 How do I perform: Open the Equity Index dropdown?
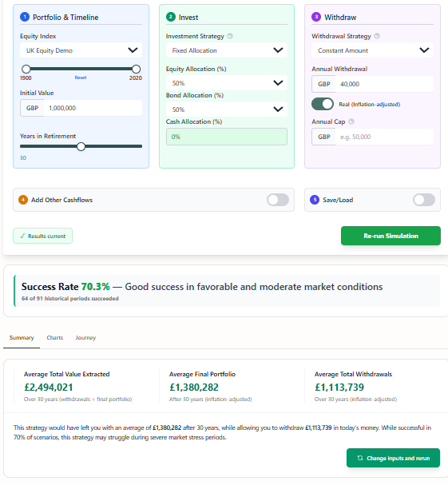[81, 50]
